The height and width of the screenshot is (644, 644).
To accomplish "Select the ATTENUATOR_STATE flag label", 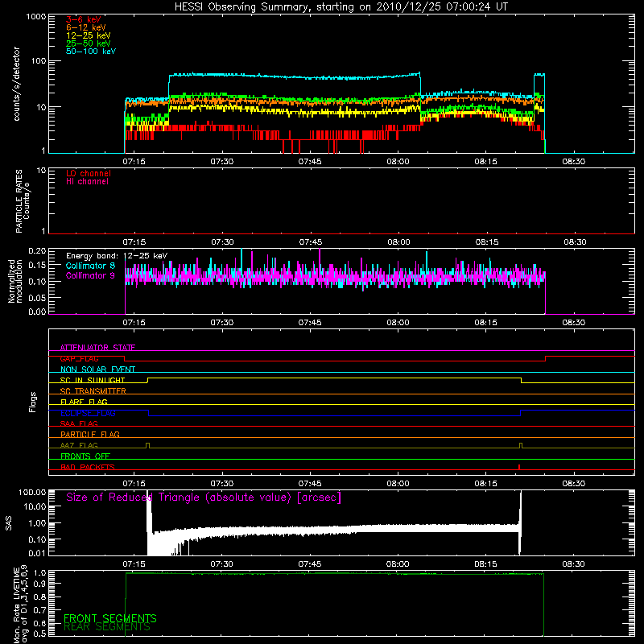I will click(97, 348).
